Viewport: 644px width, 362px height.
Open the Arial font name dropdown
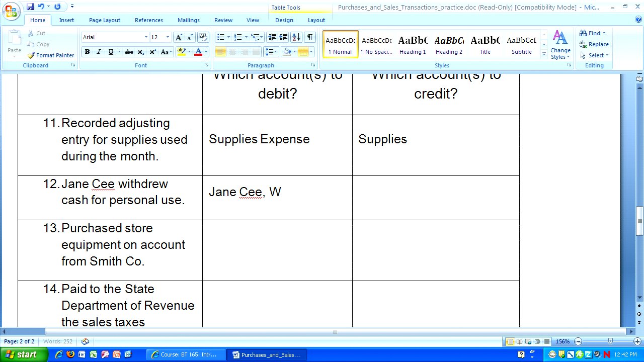146,37
